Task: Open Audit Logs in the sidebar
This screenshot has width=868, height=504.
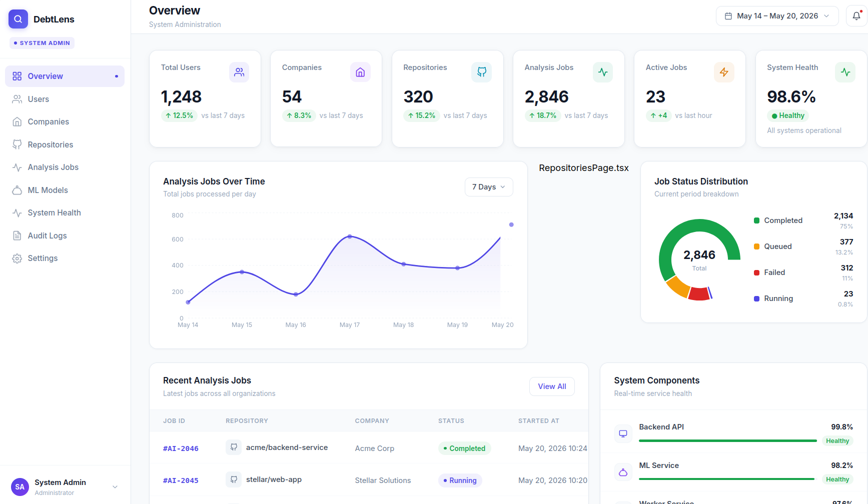Action: point(65,235)
